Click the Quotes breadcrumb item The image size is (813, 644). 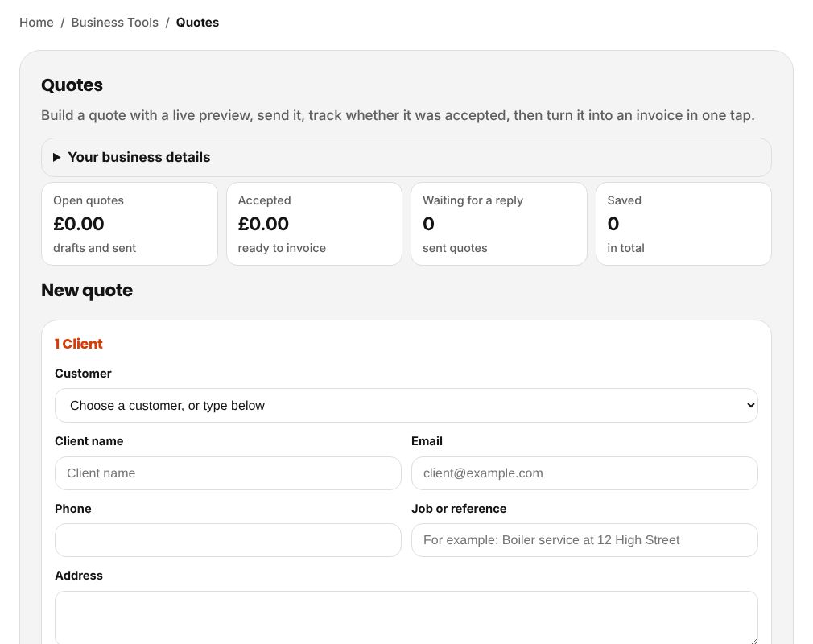[197, 23]
